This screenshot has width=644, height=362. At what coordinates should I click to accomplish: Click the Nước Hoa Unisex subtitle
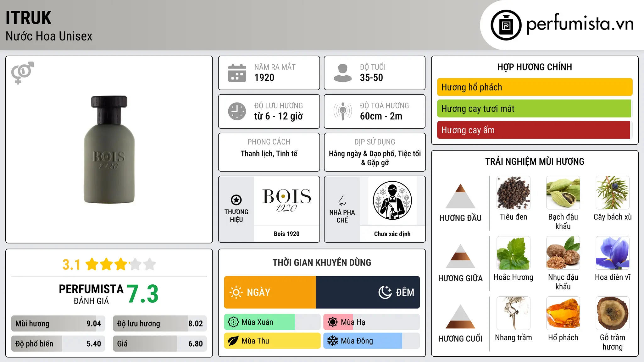point(49,36)
